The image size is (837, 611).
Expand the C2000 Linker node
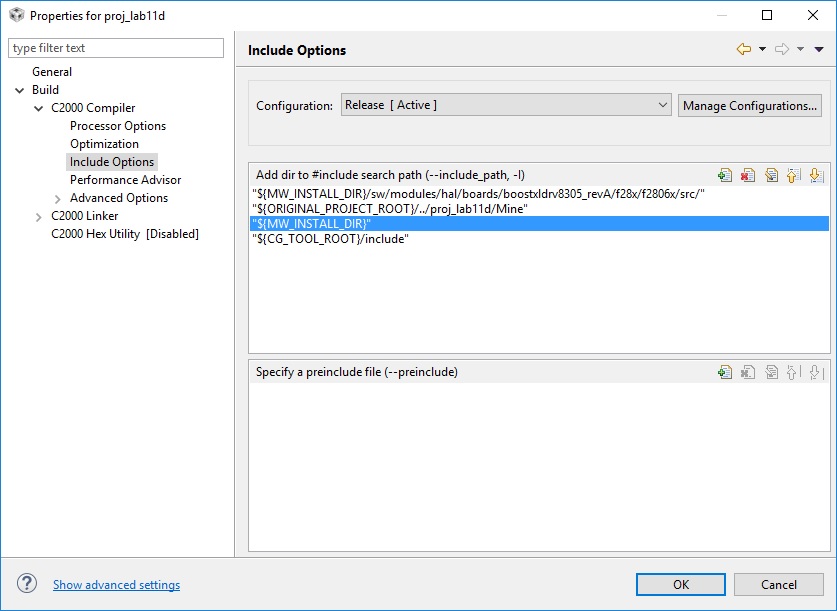[x=39, y=216]
